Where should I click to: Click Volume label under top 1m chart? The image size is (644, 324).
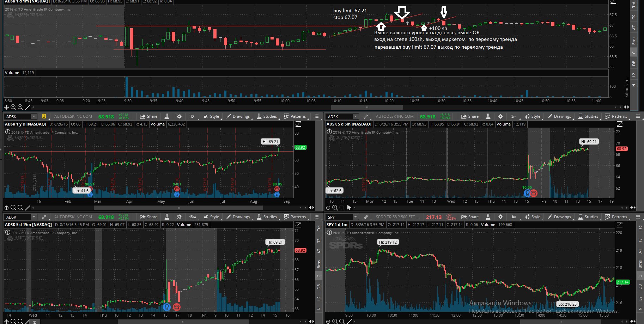coord(12,73)
